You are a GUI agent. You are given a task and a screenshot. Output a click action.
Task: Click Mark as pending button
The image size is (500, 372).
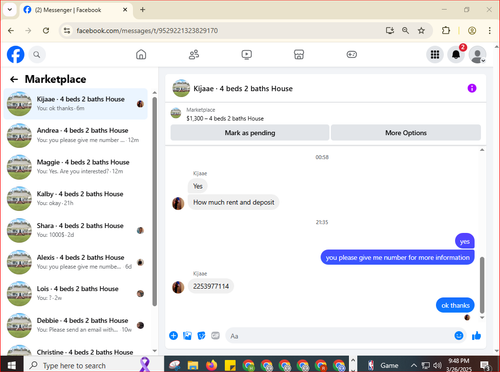(250, 133)
